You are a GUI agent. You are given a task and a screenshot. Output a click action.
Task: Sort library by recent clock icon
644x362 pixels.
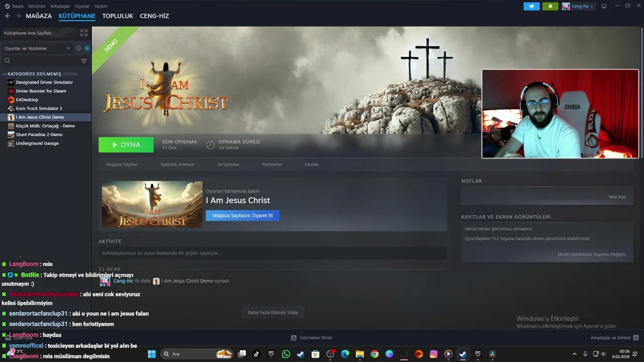[x=78, y=48]
